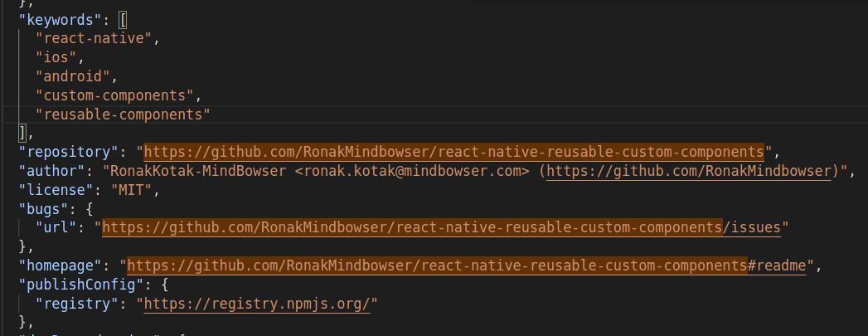This screenshot has height=336, width=868.
Task: Open the author's GitHub profile link
Action: (x=688, y=171)
